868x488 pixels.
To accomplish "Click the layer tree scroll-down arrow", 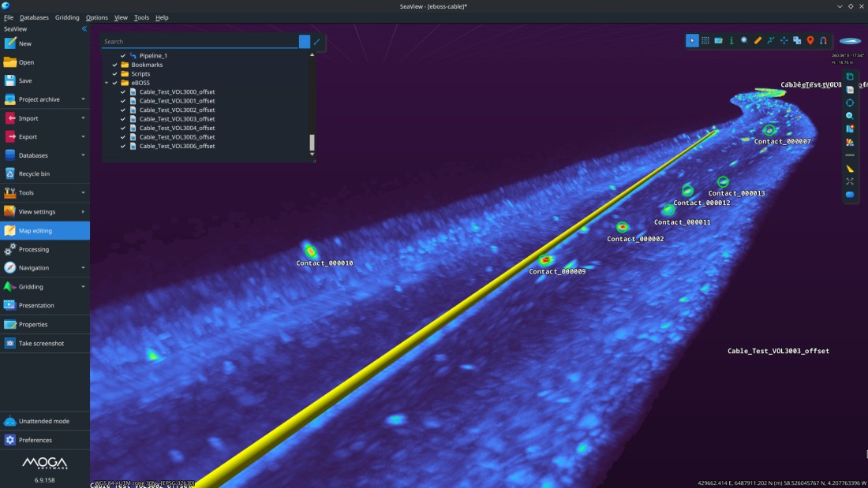I will point(312,155).
